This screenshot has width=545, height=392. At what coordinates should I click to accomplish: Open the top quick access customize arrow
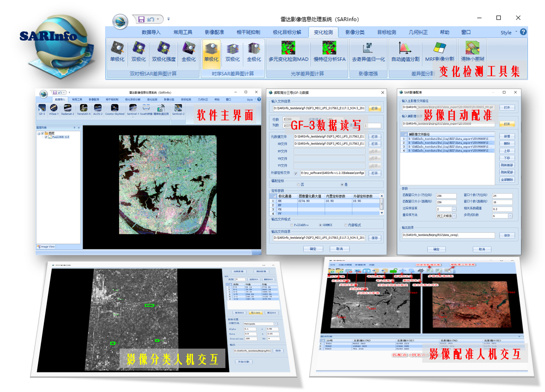point(169,19)
